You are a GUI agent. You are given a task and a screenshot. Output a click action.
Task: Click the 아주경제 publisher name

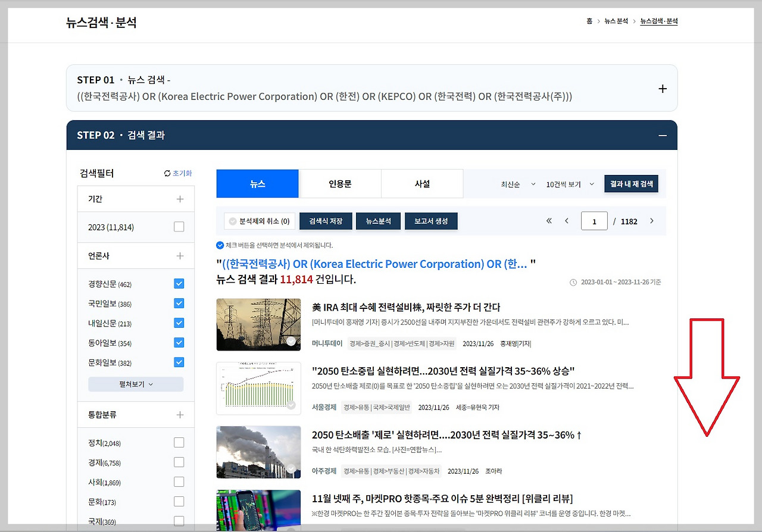[x=324, y=471]
